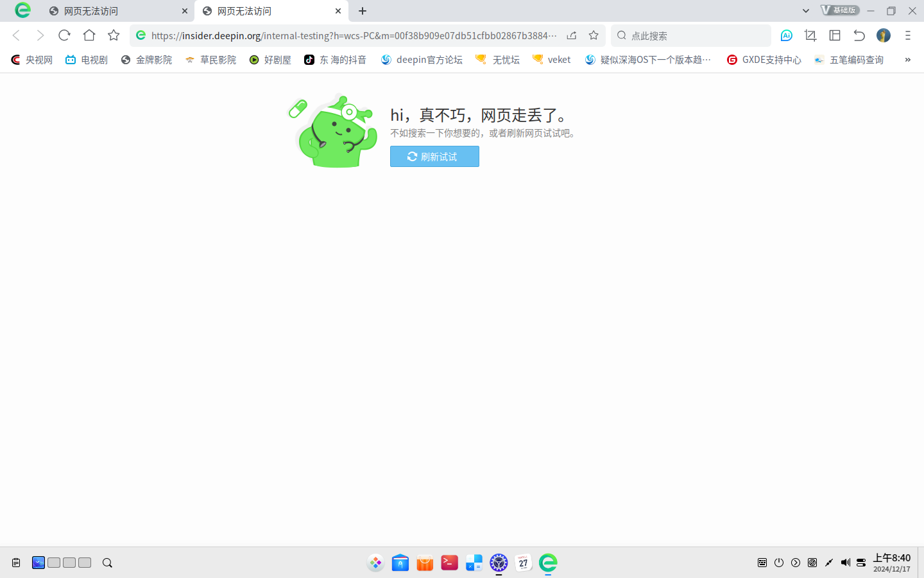Screen dimensions: 924x578
Task: Click the 基础版 version badge
Action: click(x=840, y=10)
